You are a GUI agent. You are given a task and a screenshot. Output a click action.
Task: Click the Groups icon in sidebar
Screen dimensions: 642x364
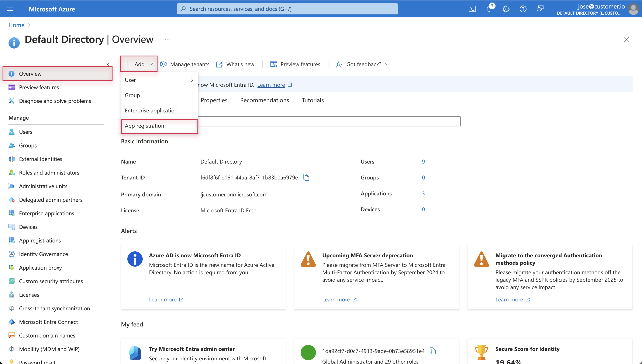tap(11, 145)
